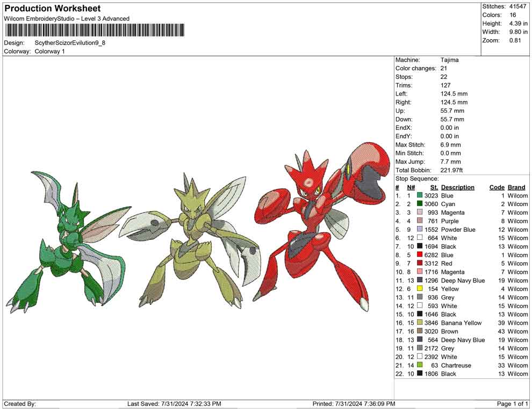Click the N# column header

[411, 187]
